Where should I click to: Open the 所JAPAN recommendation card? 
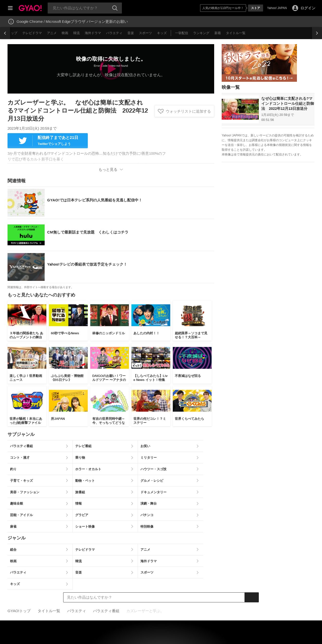click(68, 406)
